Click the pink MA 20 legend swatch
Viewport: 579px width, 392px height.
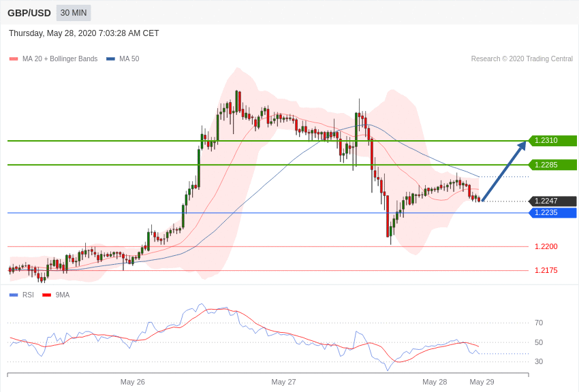point(14,59)
